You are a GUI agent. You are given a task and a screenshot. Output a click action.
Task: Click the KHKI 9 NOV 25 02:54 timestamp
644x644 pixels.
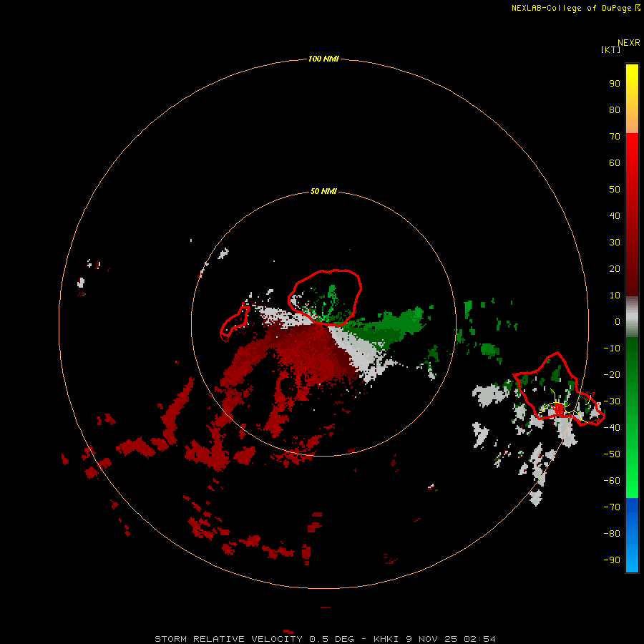434,639
